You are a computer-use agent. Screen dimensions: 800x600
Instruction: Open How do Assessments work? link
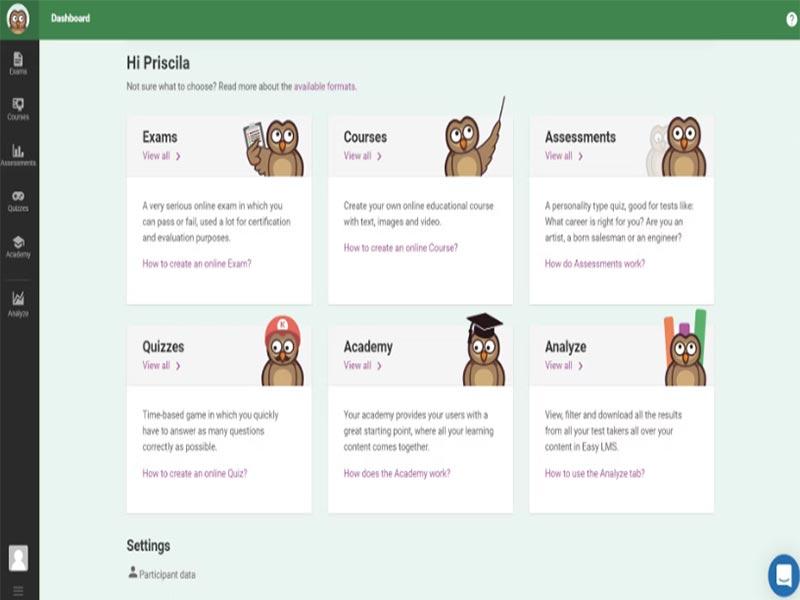[x=595, y=264]
